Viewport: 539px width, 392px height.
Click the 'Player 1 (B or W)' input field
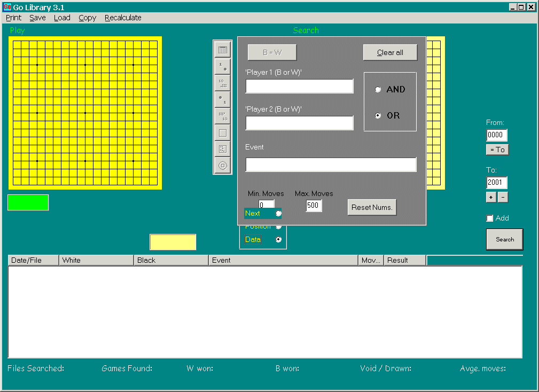pyautogui.click(x=299, y=86)
